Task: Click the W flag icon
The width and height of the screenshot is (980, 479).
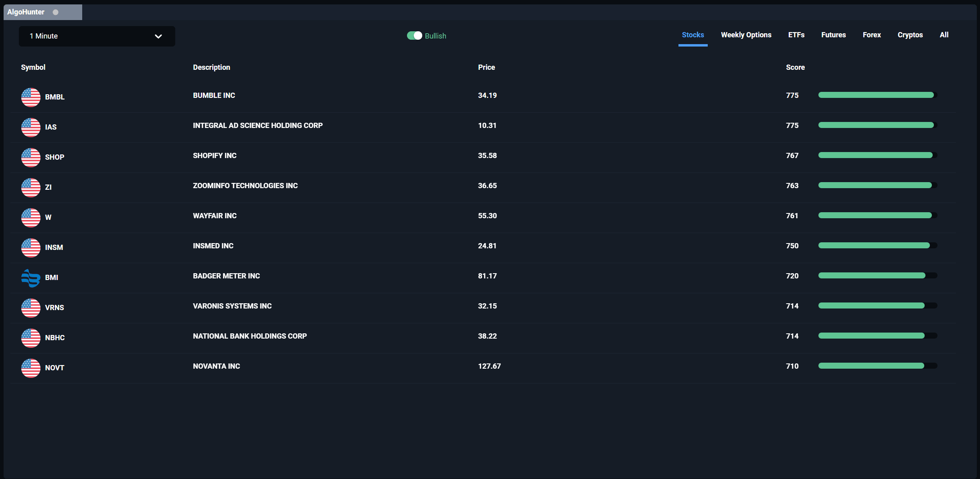Action: click(x=31, y=217)
